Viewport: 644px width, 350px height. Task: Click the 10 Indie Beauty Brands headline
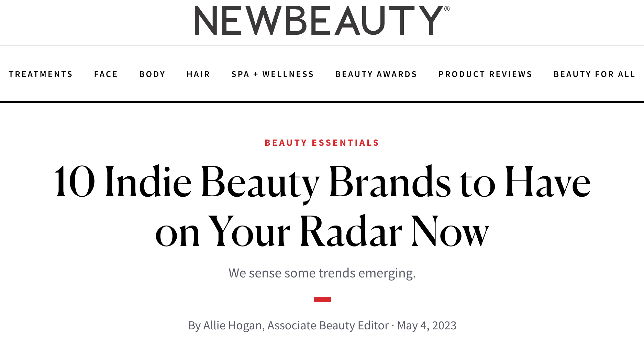pyautogui.click(x=322, y=206)
